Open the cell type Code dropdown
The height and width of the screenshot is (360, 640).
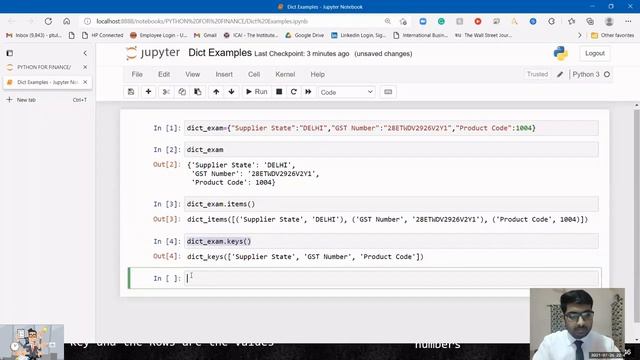tap(347, 92)
